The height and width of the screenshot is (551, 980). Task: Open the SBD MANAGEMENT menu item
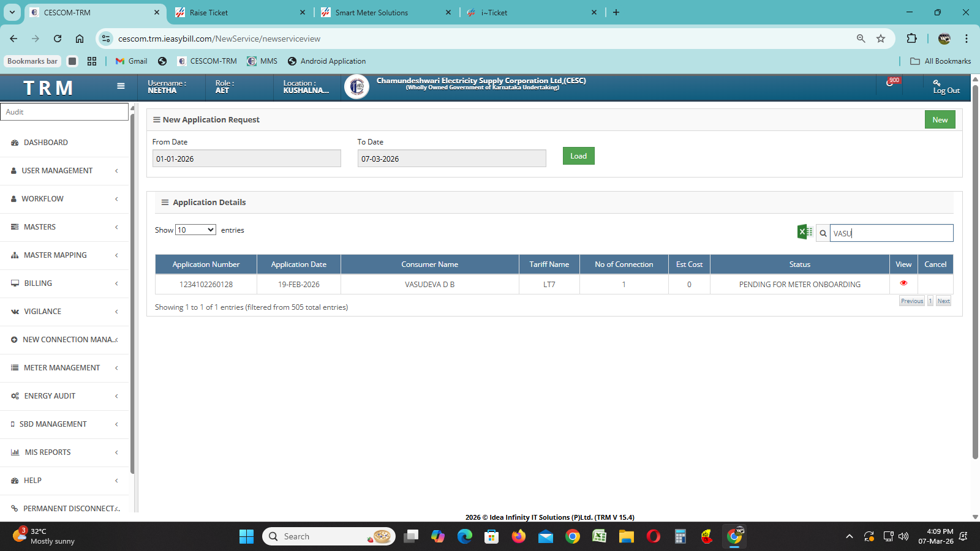64,424
